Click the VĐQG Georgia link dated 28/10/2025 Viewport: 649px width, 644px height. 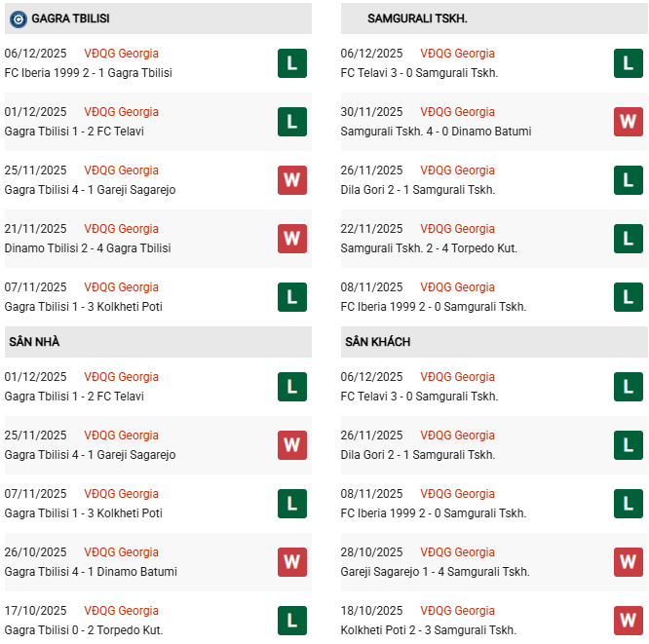(x=457, y=552)
